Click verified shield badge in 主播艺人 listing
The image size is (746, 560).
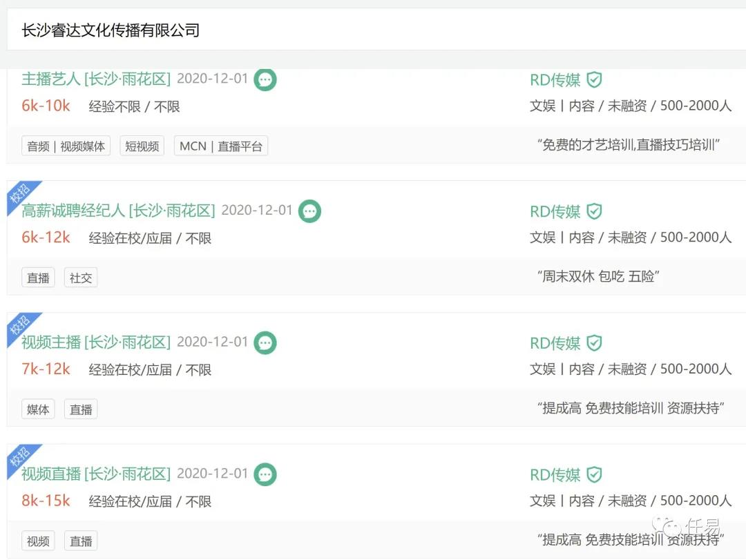(x=594, y=80)
